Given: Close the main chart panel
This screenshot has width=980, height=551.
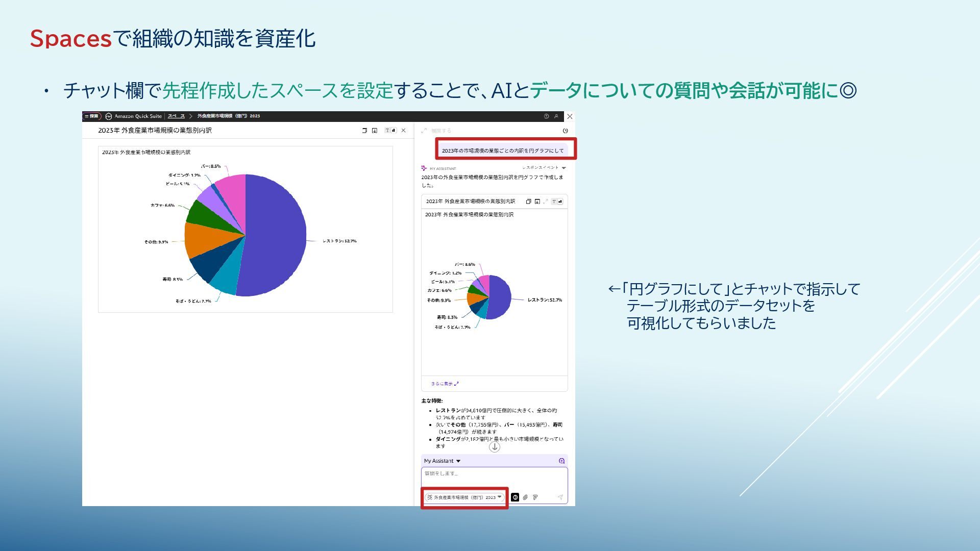Looking at the screenshot, I should coord(404,131).
